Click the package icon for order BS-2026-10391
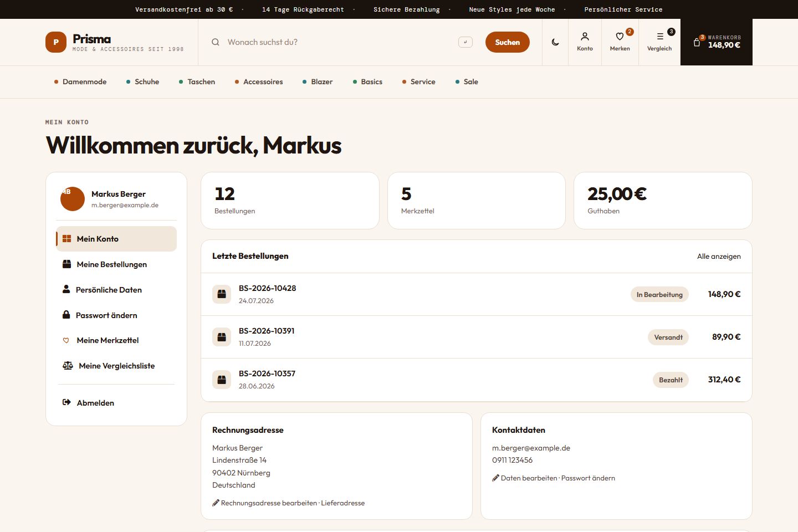The height and width of the screenshot is (532, 798). tap(222, 337)
